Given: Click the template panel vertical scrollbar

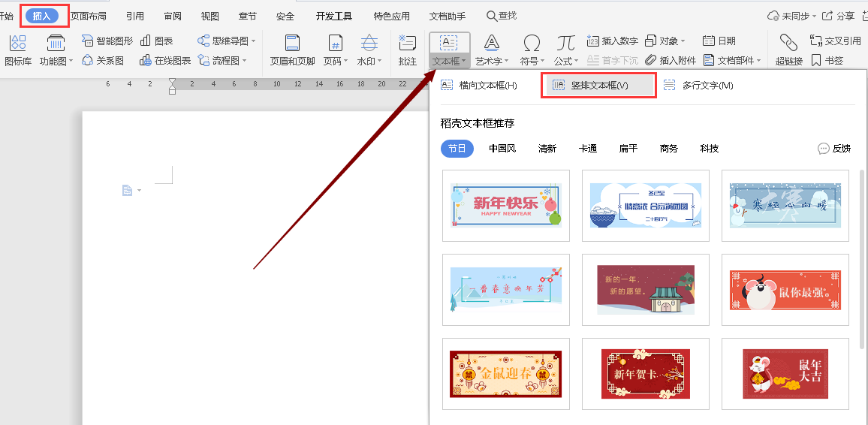Looking at the screenshot, I should 862,259.
